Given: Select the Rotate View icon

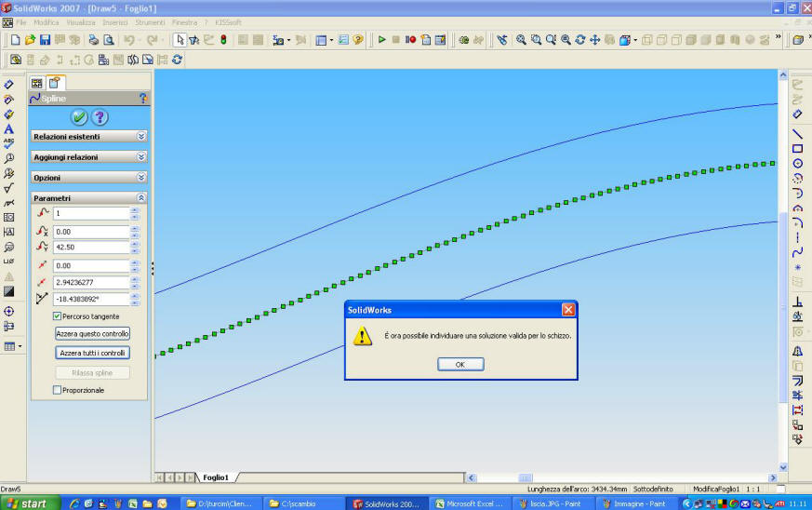Looking at the screenshot, I should coord(580,40).
